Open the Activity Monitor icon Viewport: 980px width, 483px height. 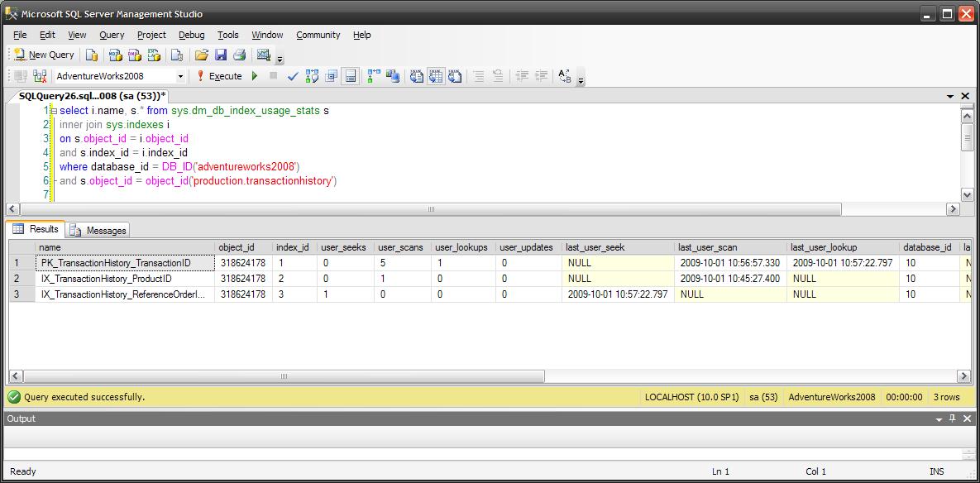[x=263, y=55]
